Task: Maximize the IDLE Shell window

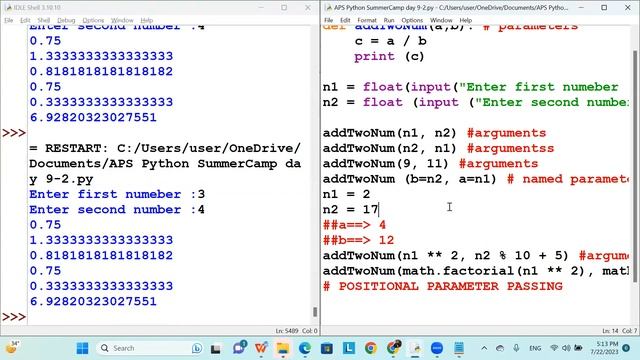Action: pyautogui.click(x=284, y=7)
